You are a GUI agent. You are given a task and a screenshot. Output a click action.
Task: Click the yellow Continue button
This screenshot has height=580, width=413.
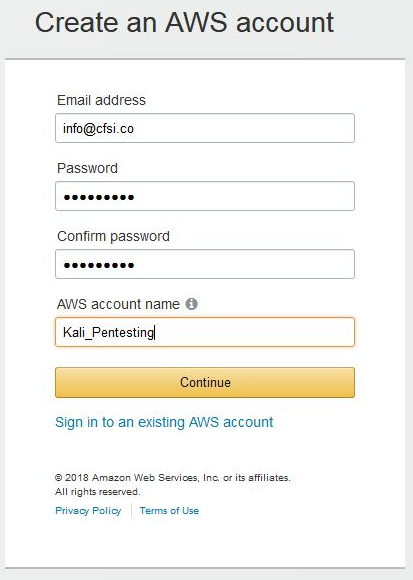[x=205, y=382]
